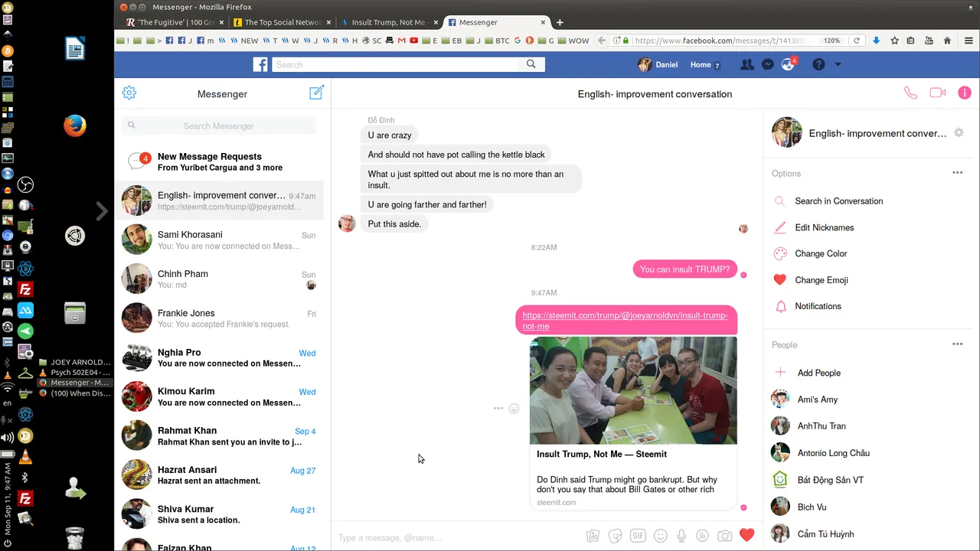This screenshot has width=980, height=551.
Task: Click Search in Conversation option
Action: (839, 201)
